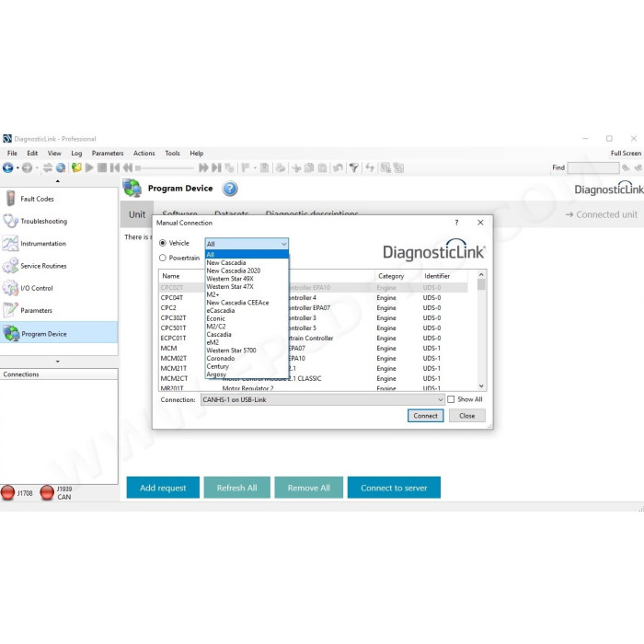Choose Coronado from vehicle list

(x=247, y=359)
